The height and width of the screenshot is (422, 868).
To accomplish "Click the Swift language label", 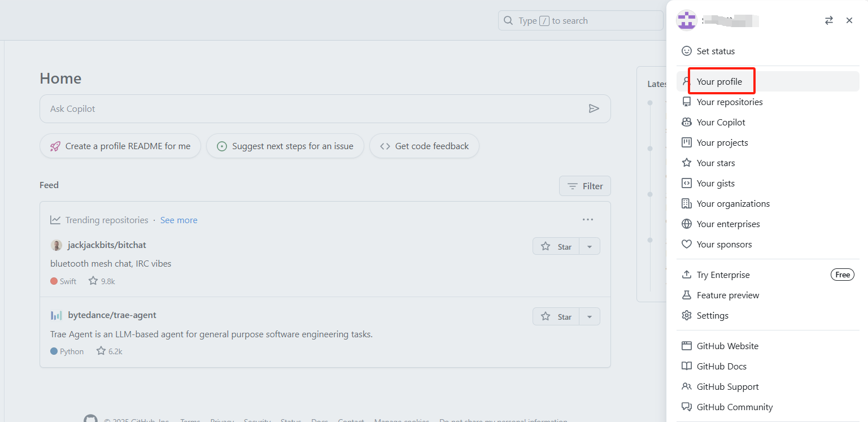I will pyautogui.click(x=63, y=281).
